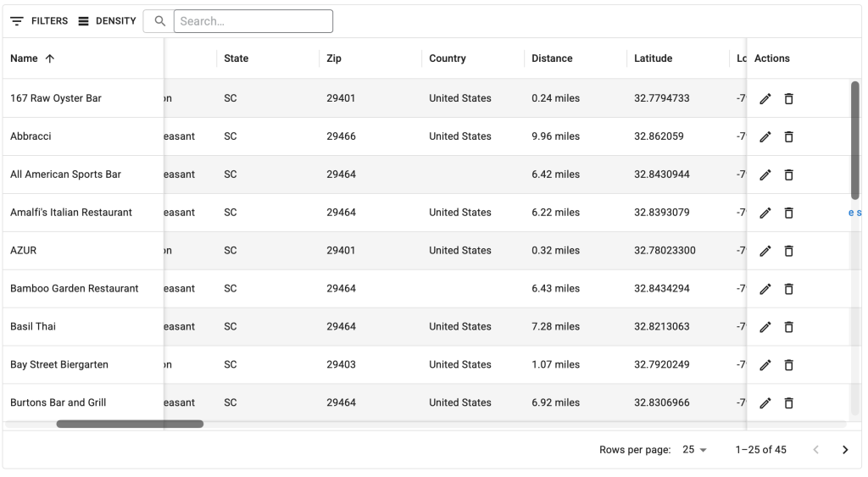Click latitude cell 32.7920249
The height and width of the screenshot is (477, 868).
[x=678, y=364]
